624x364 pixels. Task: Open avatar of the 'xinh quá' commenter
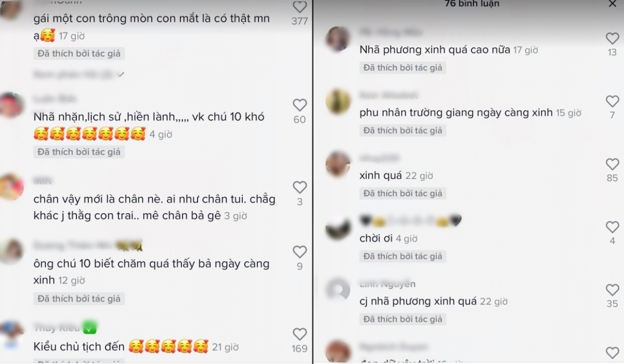coord(338,164)
